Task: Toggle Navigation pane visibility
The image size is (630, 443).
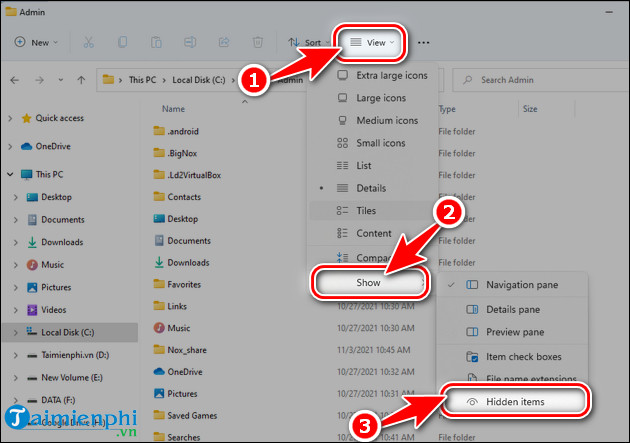Action: click(512, 285)
